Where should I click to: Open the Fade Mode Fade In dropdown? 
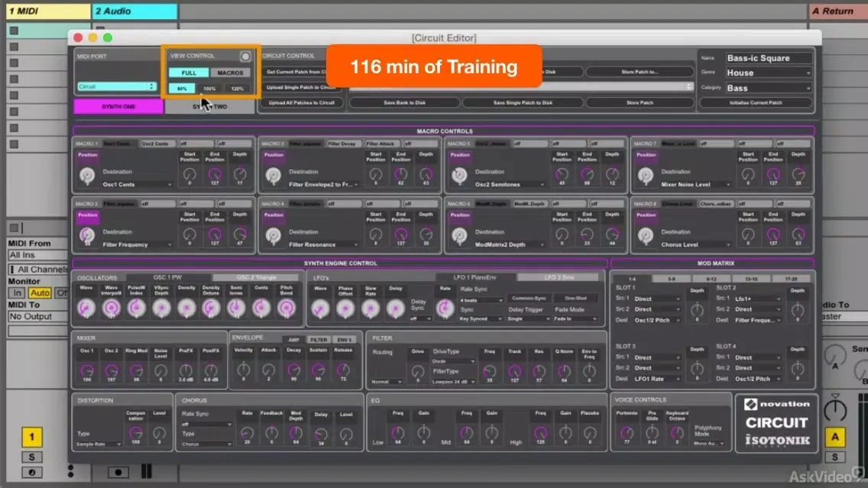pyautogui.click(x=575, y=318)
